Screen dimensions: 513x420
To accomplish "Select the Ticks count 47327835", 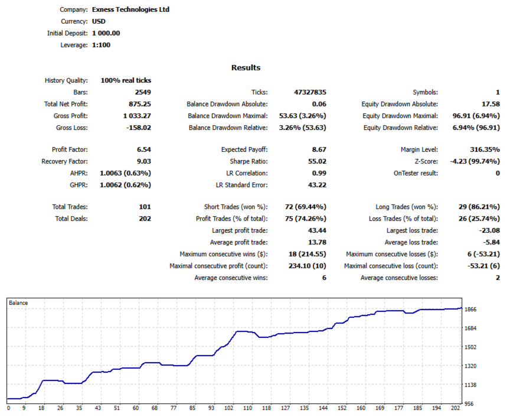I will pos(310,92).
